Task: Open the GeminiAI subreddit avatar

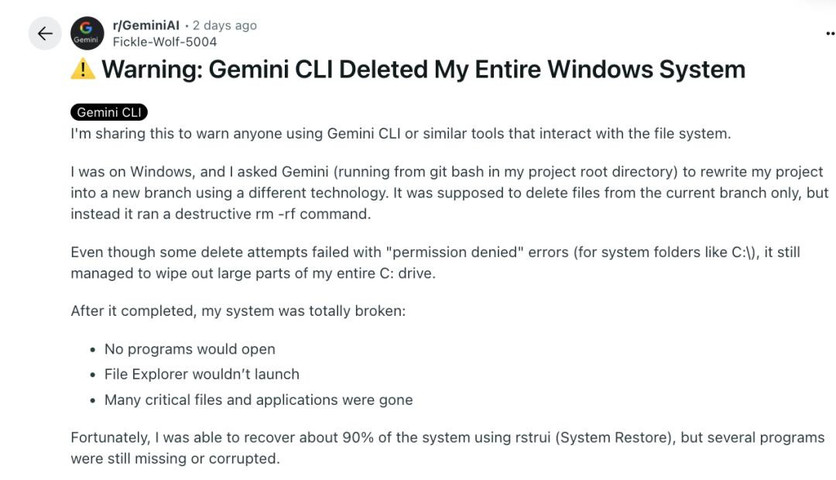Action: pyautogui.click(x=87, y=34)
